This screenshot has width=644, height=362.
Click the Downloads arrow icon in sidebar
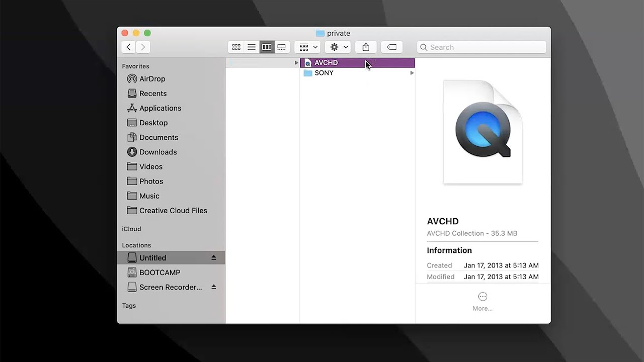(132, 152)
